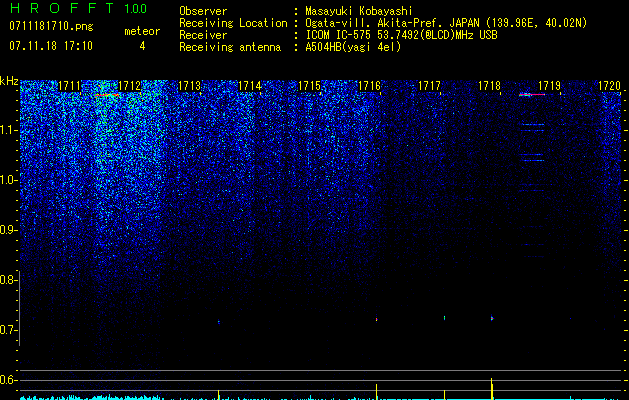Click the file name 0711181710.png
Screen dimensions: 629x400
coord(51,26)
